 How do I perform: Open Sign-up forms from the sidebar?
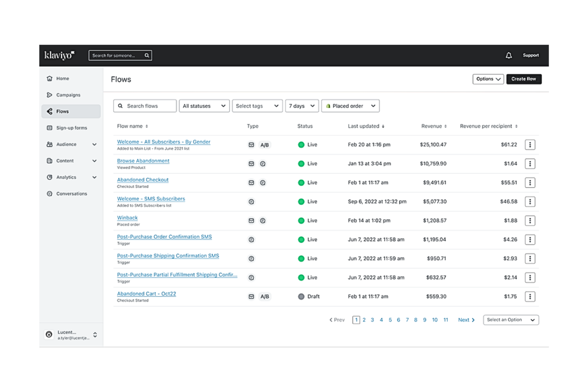tap(72, 127)
